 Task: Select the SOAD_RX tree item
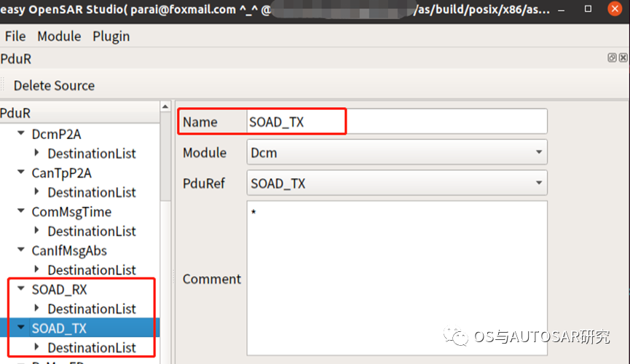click(x=59, y=290)
